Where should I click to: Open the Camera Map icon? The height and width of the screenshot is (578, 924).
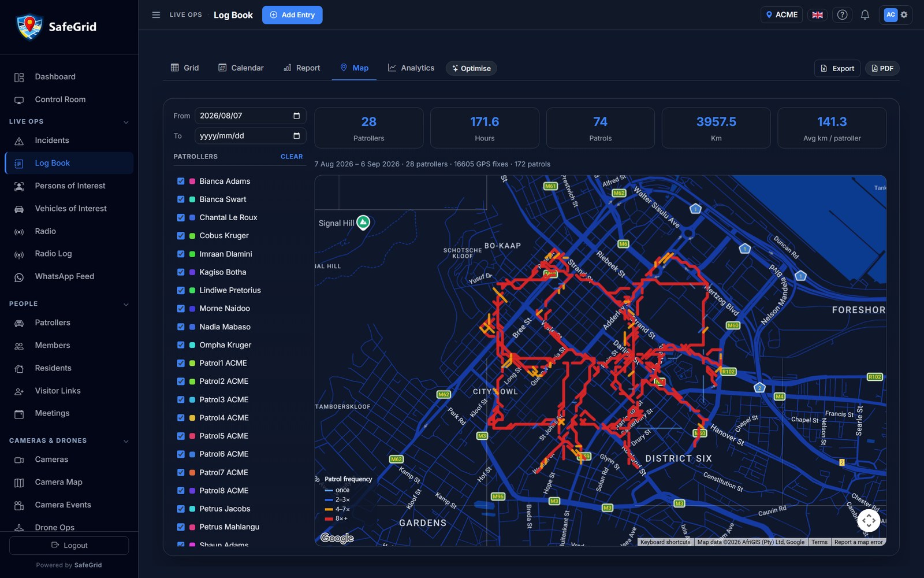tap(19, 483)
